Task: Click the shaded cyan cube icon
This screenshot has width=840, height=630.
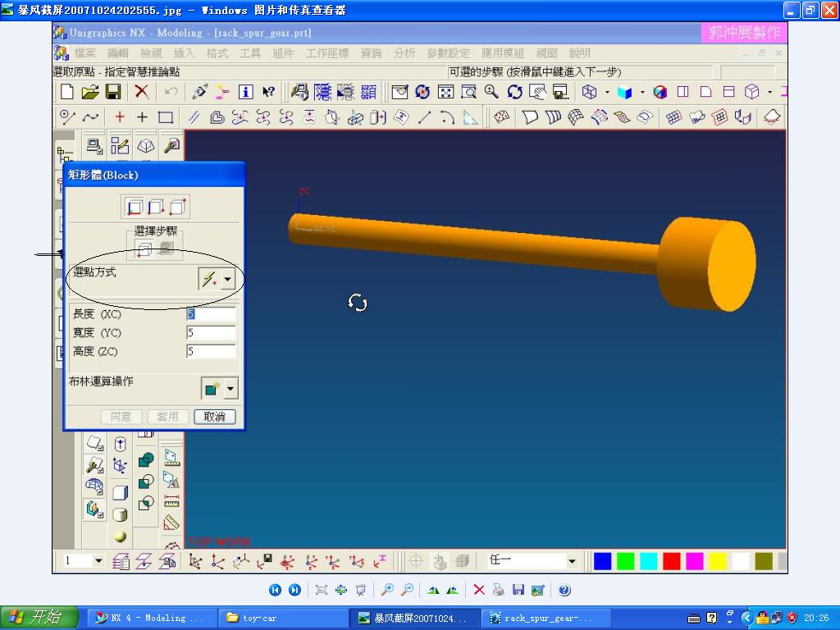Action: pos(624,92)
